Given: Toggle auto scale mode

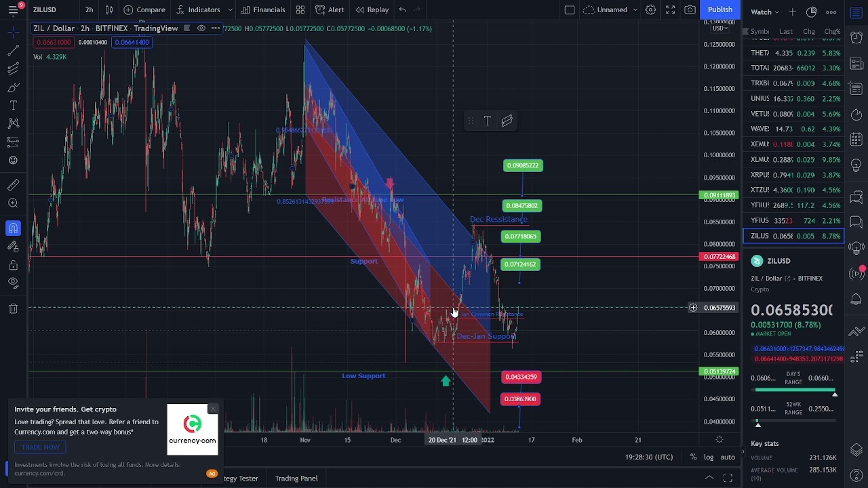Looking at the screenshot, I should tap(728, 457).
